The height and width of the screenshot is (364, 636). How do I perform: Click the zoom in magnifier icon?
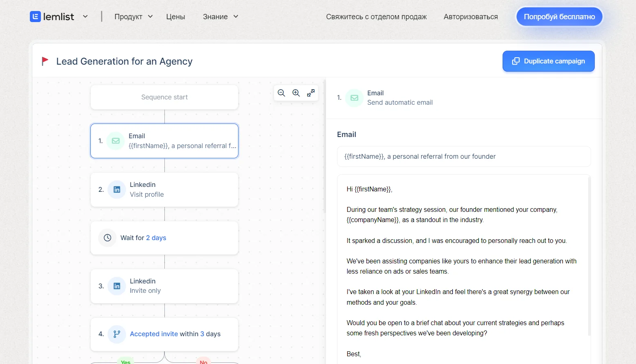[296, 93]
